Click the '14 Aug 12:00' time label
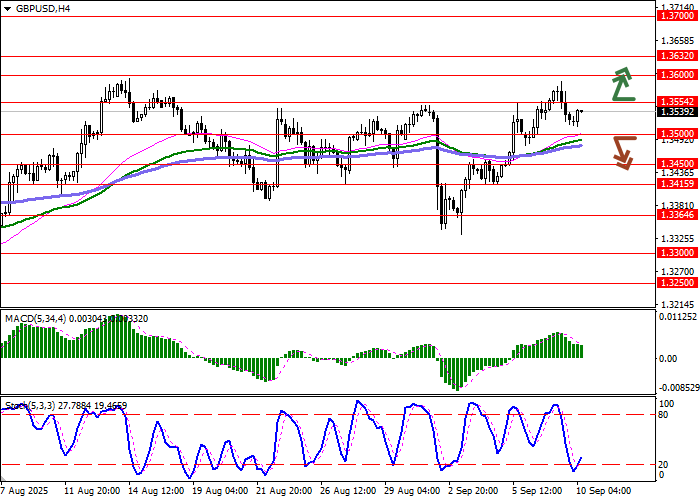 coord(156,491)
